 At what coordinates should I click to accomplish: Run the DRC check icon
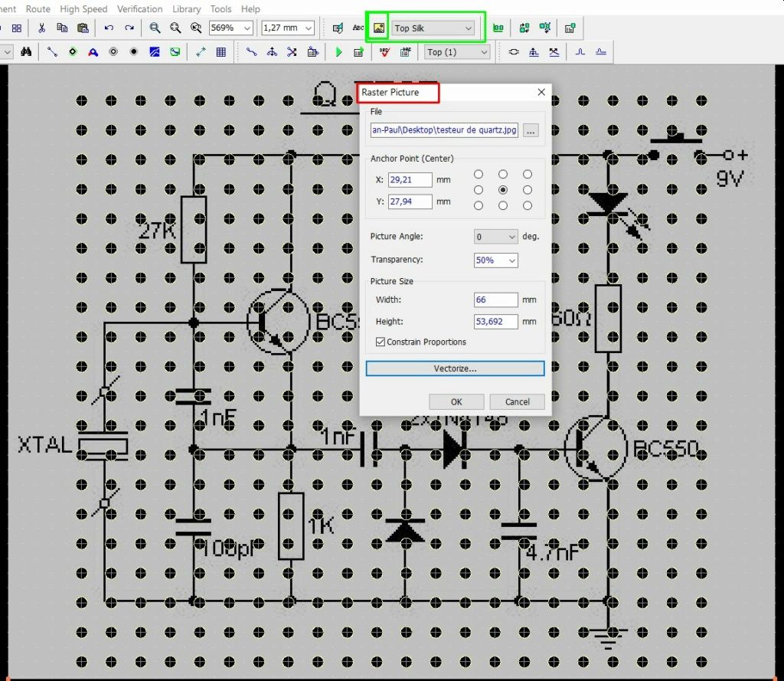click(x=384, y=52)
